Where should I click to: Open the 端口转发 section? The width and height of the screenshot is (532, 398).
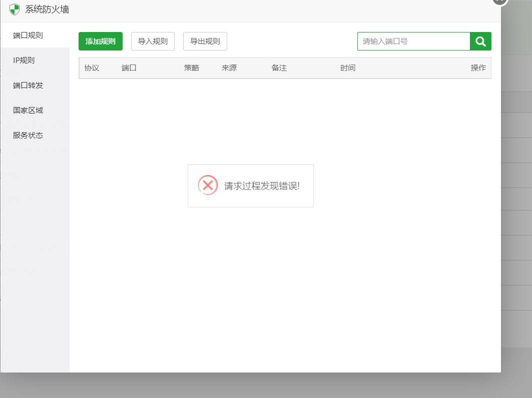click(35, 85)
